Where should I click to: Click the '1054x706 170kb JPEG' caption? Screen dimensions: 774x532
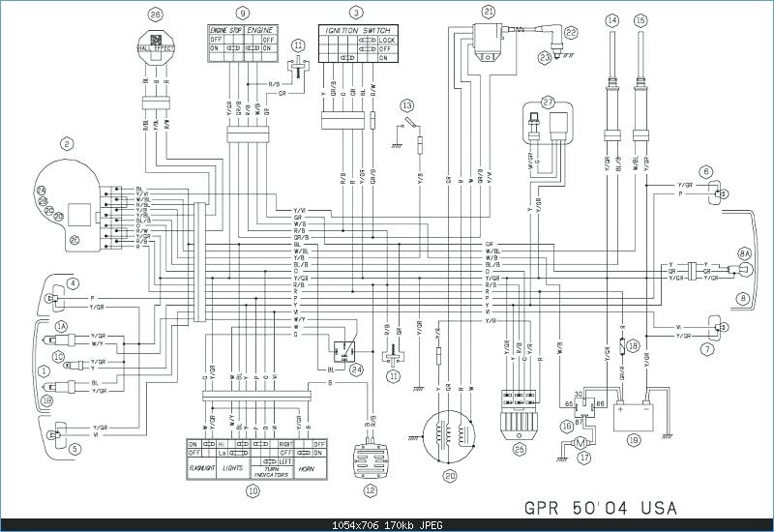[387, 525]
